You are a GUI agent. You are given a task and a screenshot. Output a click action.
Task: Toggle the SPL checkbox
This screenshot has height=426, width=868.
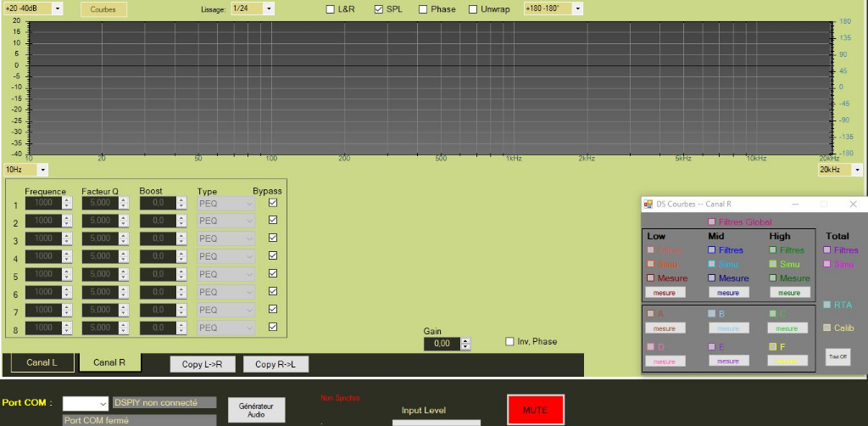[379, 9]
